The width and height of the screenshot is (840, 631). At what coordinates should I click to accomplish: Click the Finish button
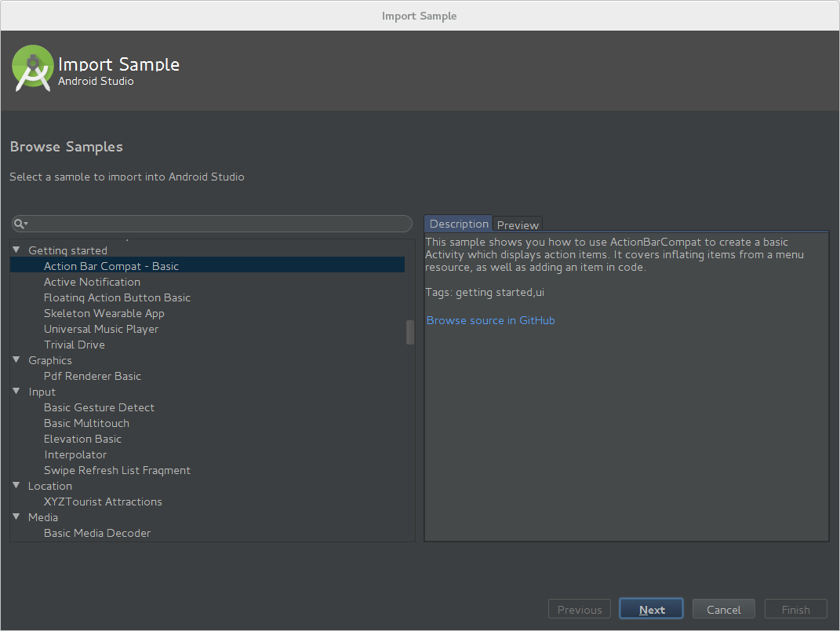click(796, 609)
